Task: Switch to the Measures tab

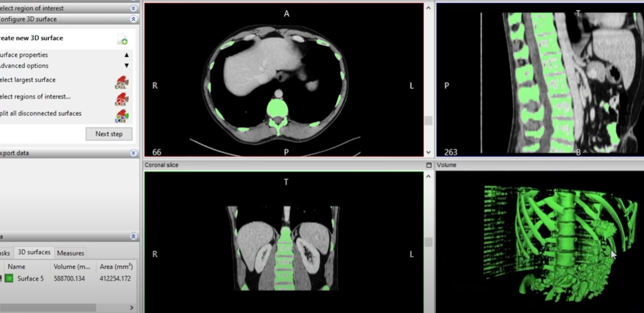Action: point(71,253)
